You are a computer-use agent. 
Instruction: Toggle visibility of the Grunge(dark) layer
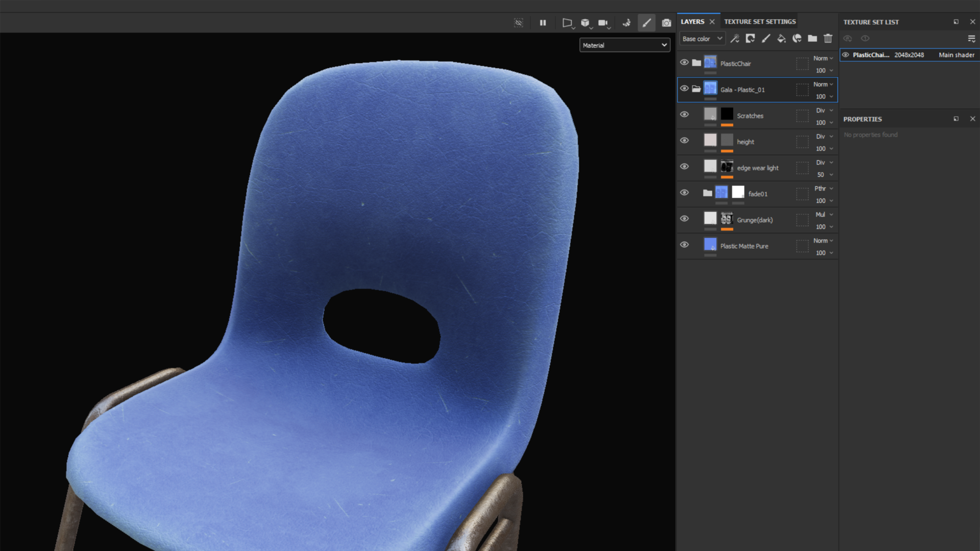(x=685, y=218)
